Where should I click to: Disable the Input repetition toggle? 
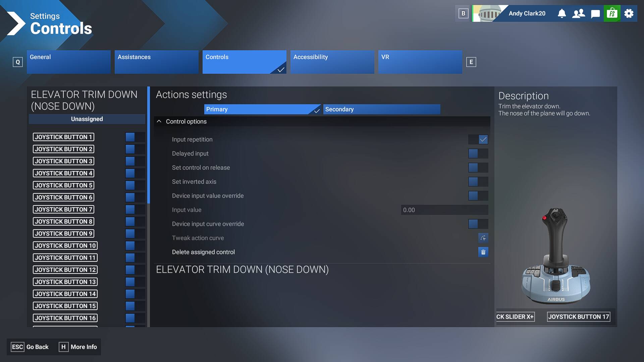[478, 139]
